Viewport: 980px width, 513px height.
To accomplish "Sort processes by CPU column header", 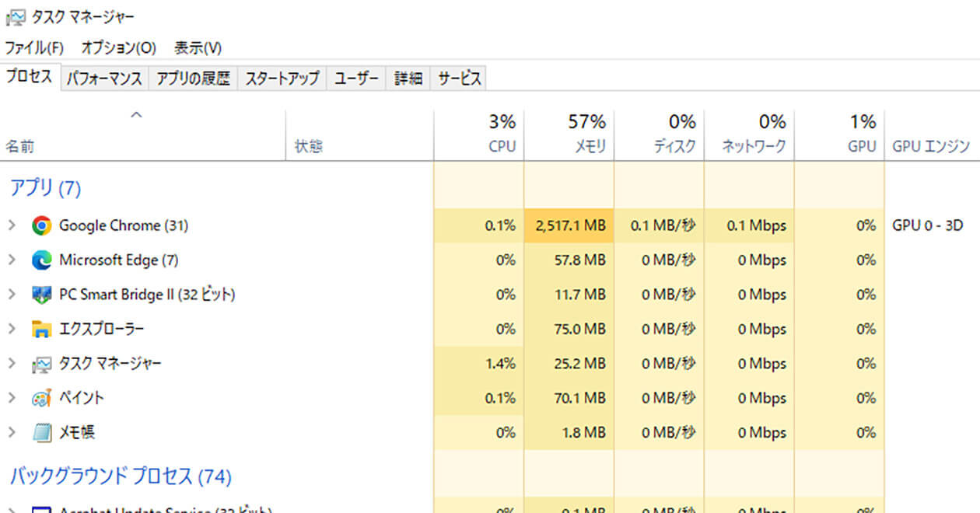I will [x=479, y=134].
